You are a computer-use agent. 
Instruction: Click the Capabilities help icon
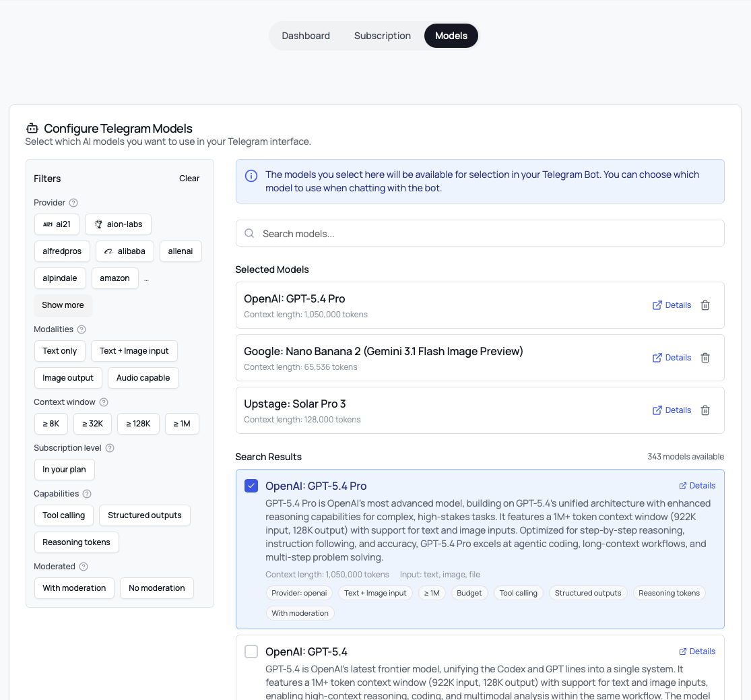[87, 494]
